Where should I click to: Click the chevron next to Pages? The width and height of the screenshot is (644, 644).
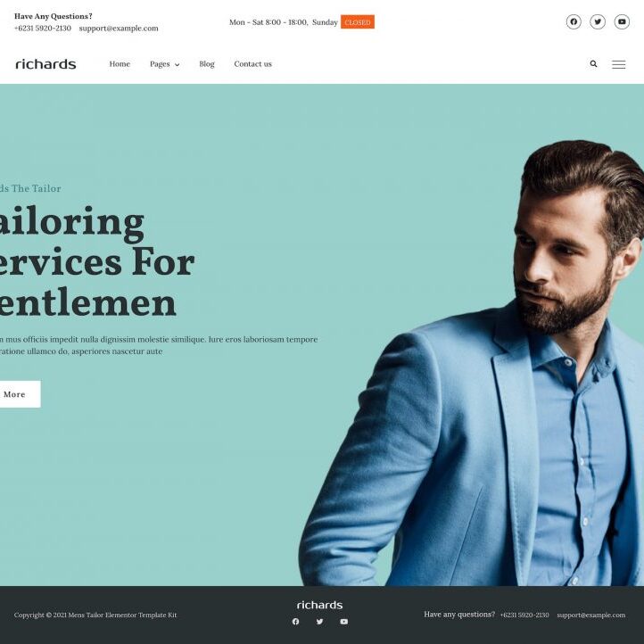[x=177, y=65]
